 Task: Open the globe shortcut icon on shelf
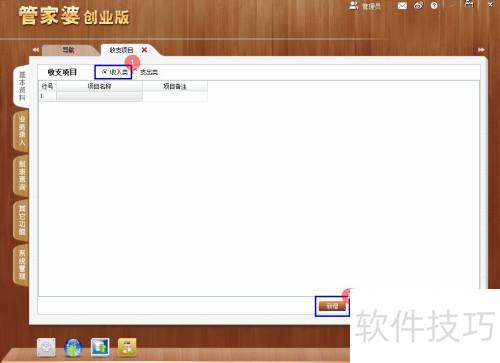click(x=73, y=347)
